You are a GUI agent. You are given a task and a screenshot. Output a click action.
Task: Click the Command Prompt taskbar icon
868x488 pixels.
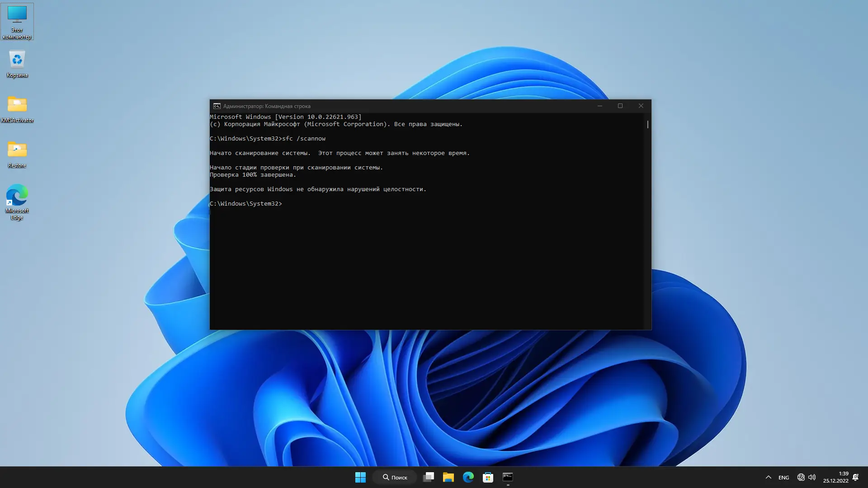(x=508, y=477)
